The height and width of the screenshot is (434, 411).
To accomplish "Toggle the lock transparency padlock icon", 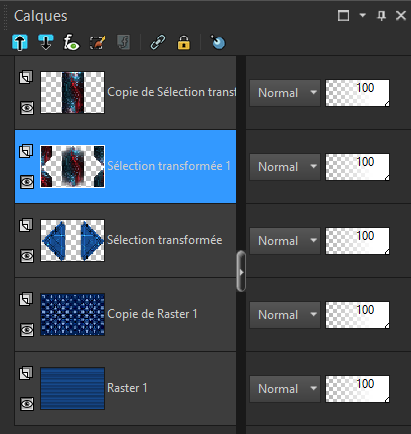I will (x=184, y=43).
